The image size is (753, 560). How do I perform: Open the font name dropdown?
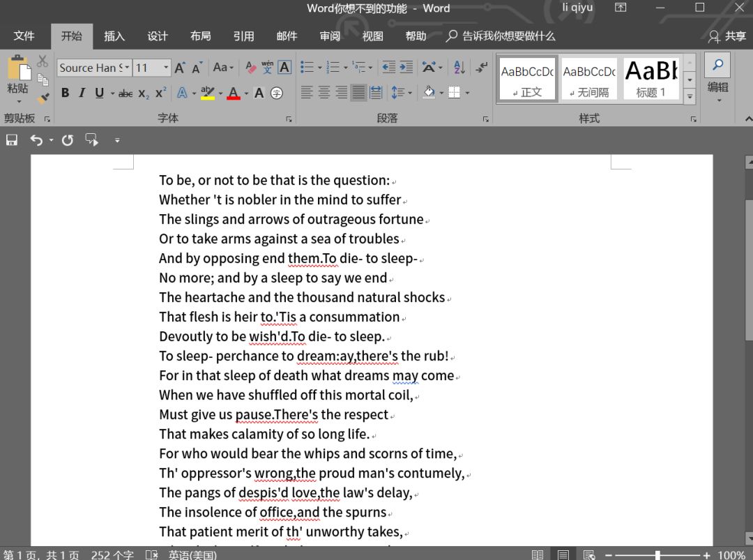point(127,68)
